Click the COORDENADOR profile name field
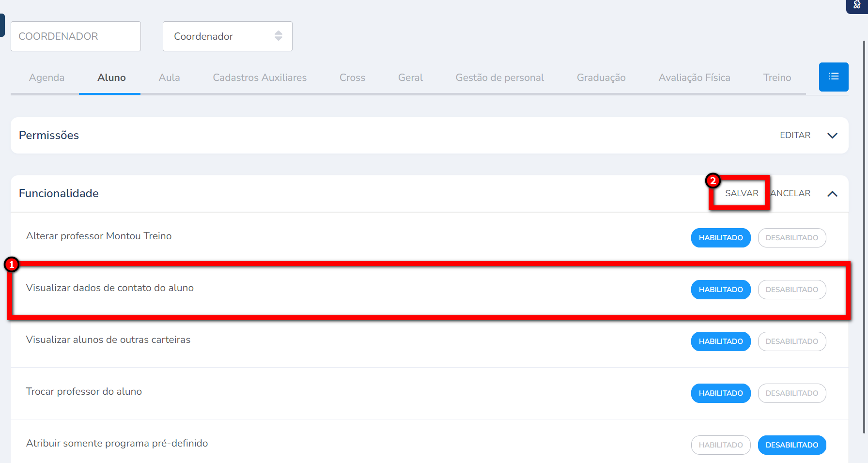The image size is (868, 463). (x=76, y=36)
